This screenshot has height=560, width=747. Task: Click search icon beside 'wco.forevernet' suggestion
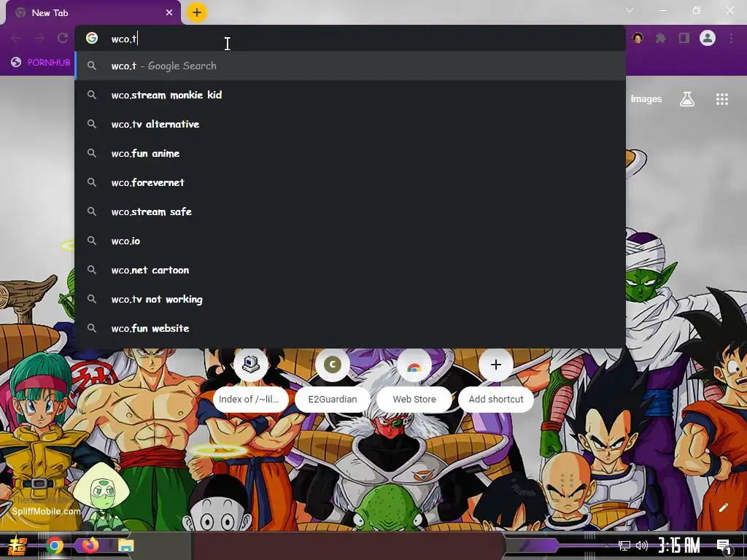[x=92, y=182]
